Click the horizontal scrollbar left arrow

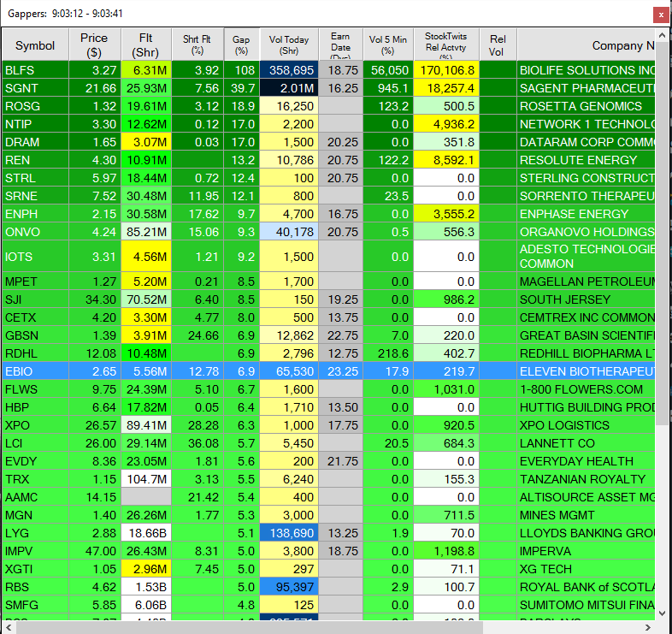click(x=9, y=627)
